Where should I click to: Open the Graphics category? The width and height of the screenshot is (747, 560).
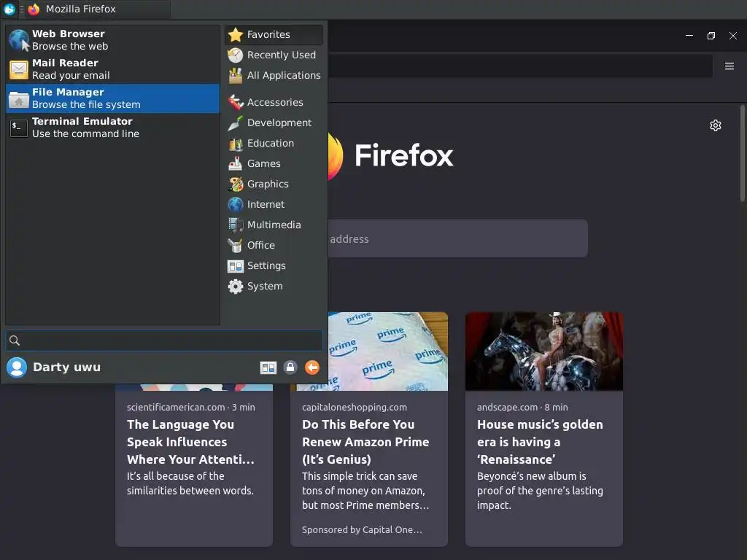click(x=274, y=184)
